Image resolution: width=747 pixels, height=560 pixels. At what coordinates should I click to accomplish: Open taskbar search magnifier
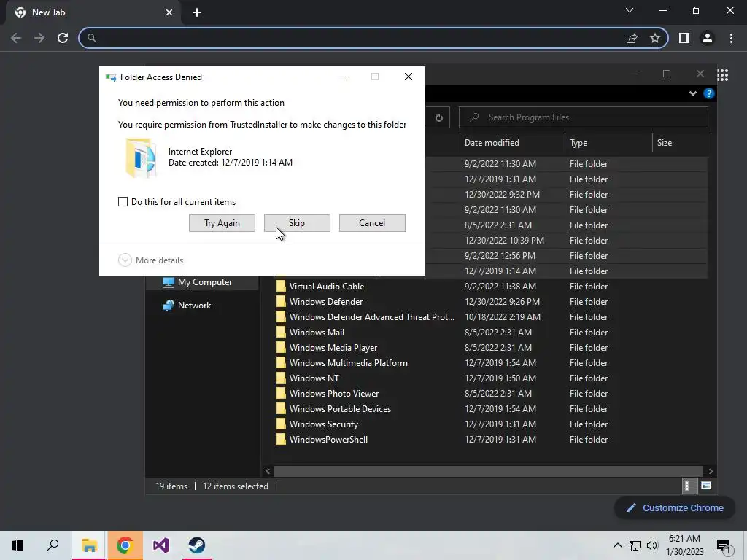tap(53, 545)
